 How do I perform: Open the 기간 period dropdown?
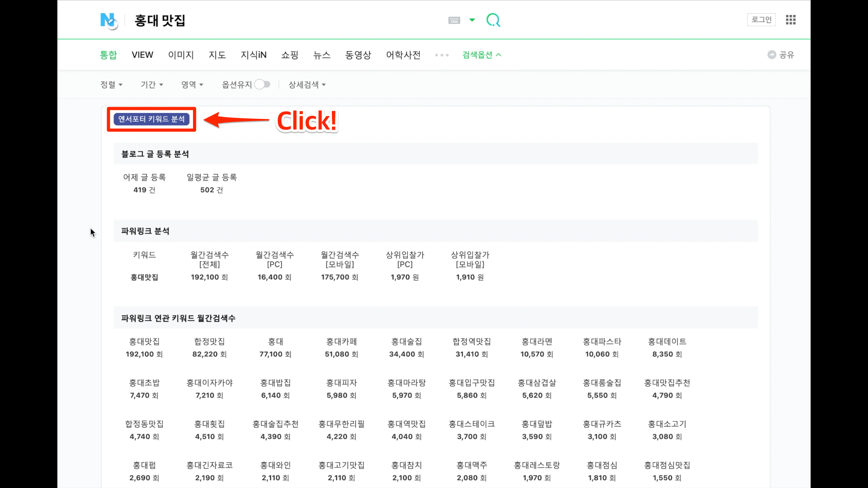(x=151, y=84)
